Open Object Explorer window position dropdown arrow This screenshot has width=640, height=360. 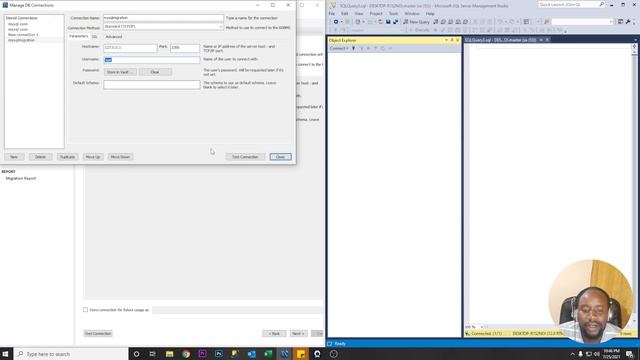[x=446, y=40]
